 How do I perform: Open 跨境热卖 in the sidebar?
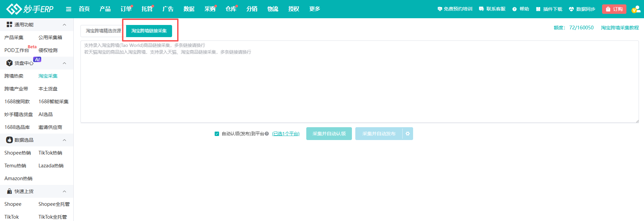pyautogui.click(x=14, y=76)
